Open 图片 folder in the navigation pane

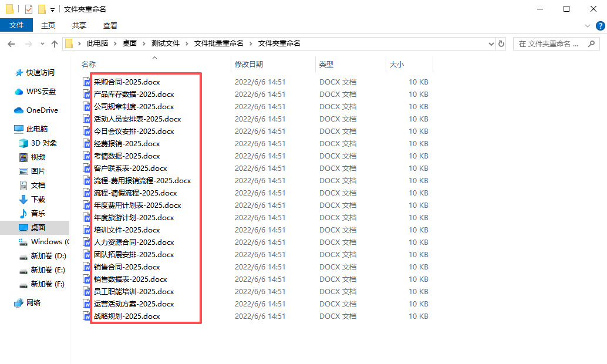tap(38, 171)
